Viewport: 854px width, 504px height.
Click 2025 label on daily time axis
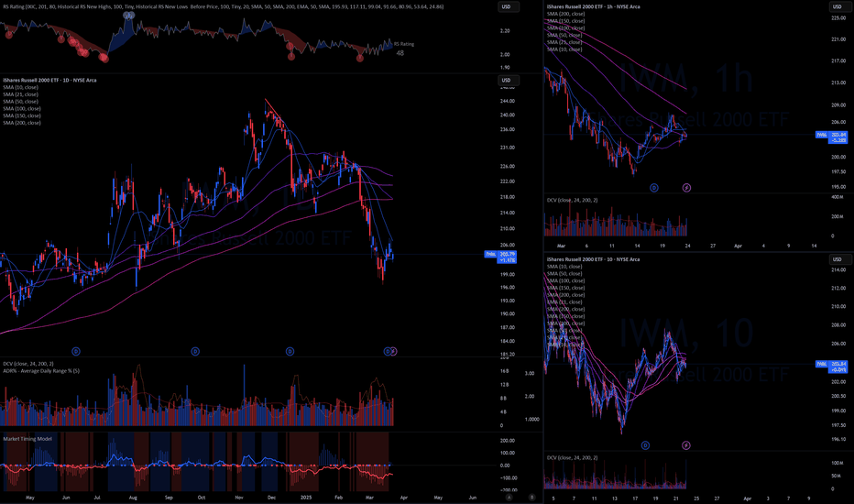(306, 498)
